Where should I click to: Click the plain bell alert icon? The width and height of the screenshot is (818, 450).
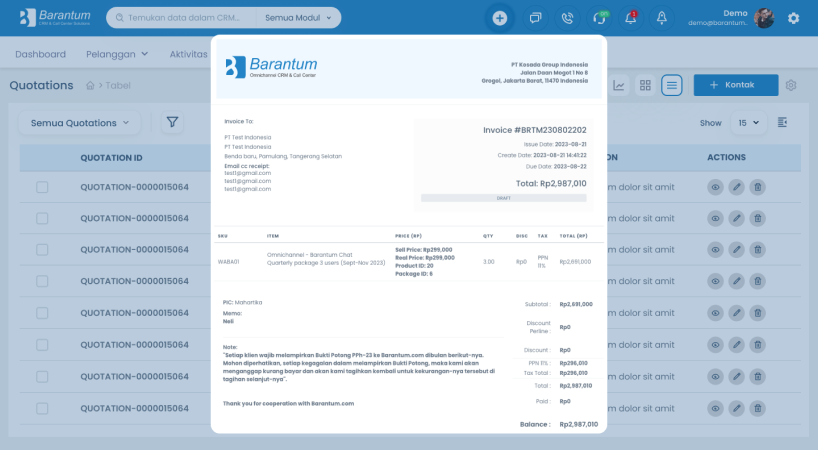coord(661,18)
